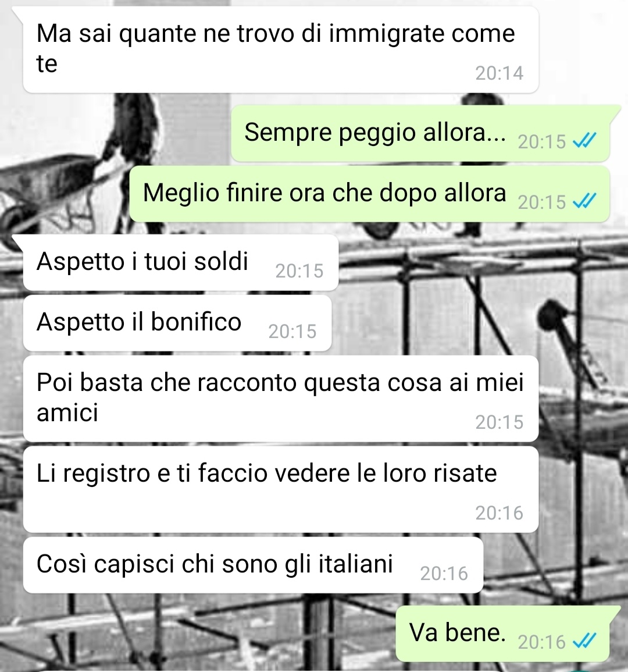
Task: Tap the 20:16 timestamp on 'Così capisci chi sono gli italiani'
Action: [x=444, y=574]
